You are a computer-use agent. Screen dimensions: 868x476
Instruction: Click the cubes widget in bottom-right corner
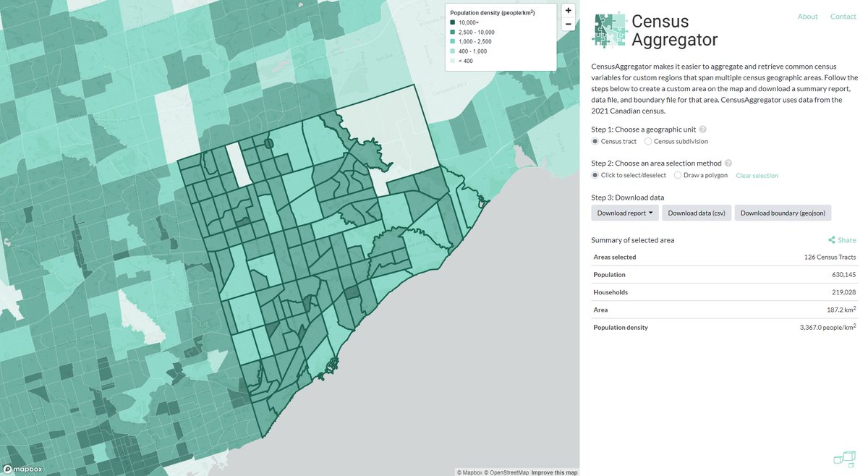[x=843, y=458]
